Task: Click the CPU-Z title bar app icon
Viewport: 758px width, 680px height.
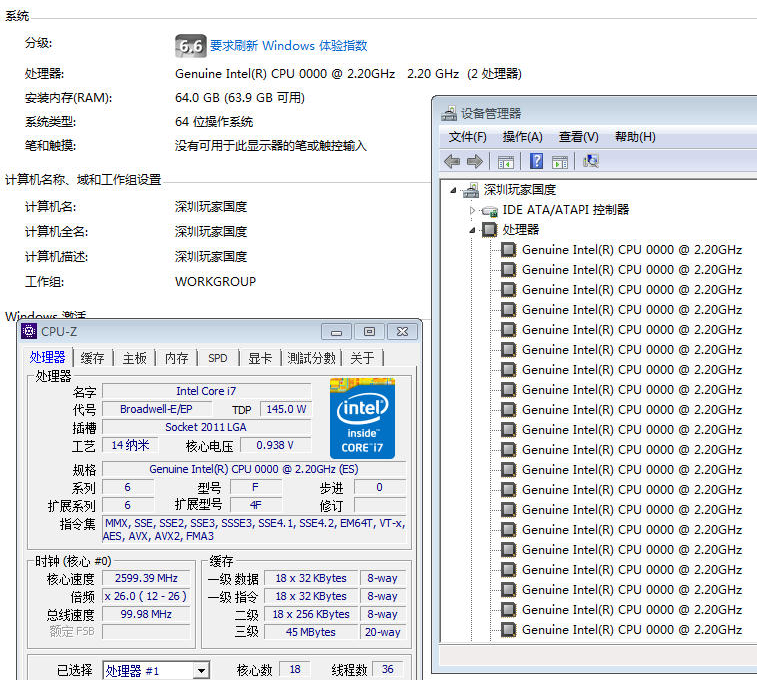Action: [x=29, y=331]
